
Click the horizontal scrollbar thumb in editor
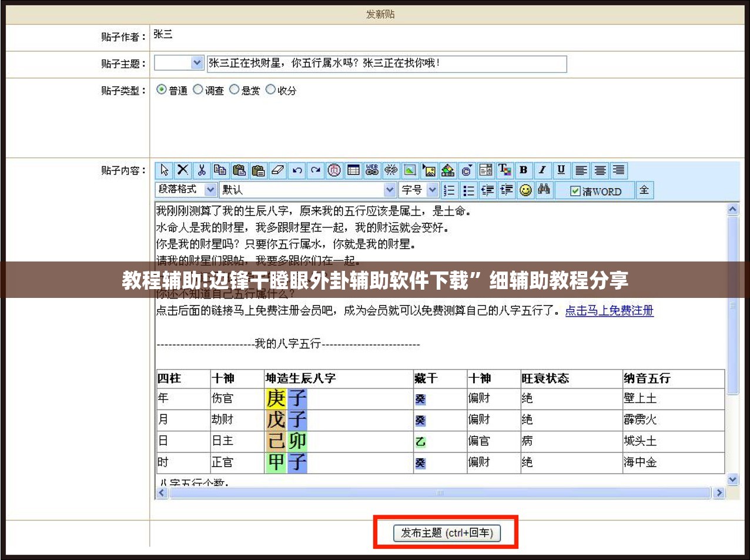point(440,493)
